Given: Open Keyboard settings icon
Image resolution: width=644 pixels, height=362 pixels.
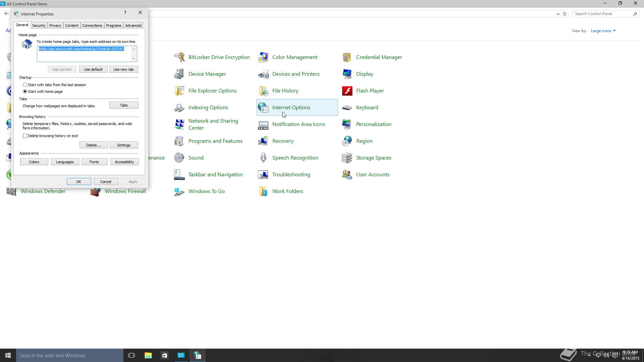Looking at the screenshot, I should [347, 107].
